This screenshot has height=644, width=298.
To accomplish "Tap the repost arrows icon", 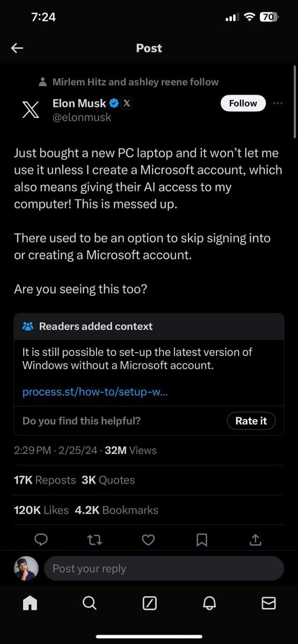I will click(x=95, y=540).
